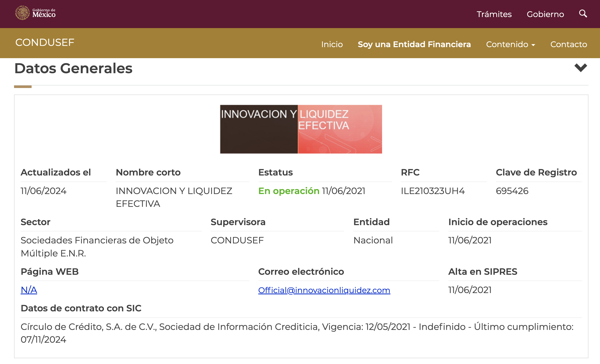Click the Clave de Registro number 695426
Viewport: 600px width, 364px height.
[512, 191]
